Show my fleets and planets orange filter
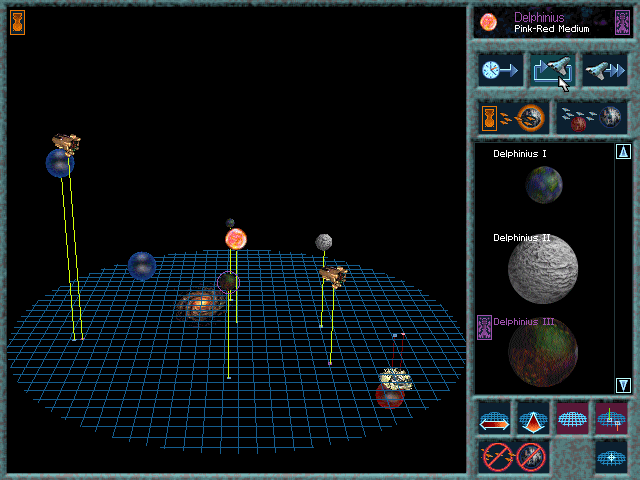Screen dimensions: 640x480 (x=513, y=118)
